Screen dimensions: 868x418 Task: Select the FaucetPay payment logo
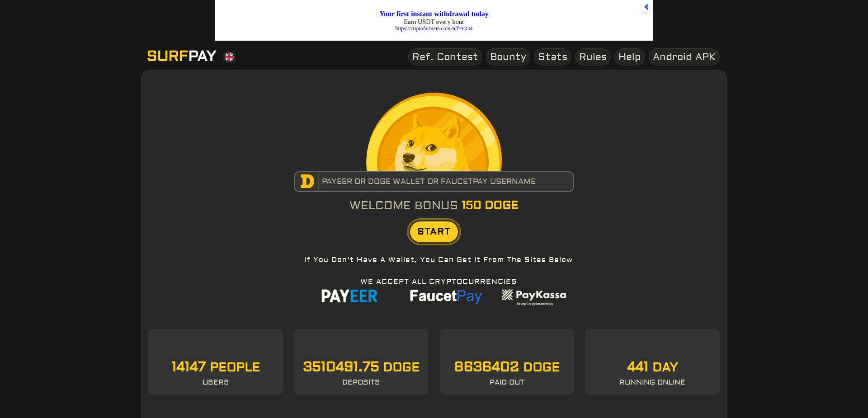coord(445,296)
